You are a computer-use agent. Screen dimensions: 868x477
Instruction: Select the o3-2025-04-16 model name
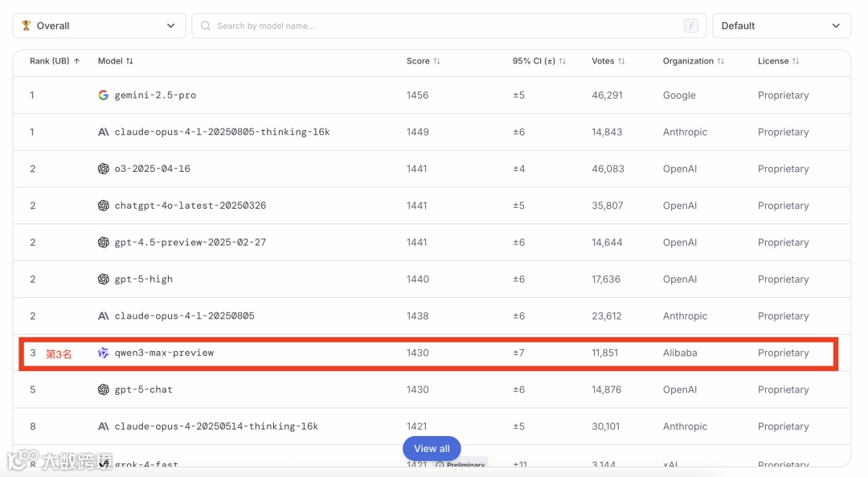(x=152, y=169)
